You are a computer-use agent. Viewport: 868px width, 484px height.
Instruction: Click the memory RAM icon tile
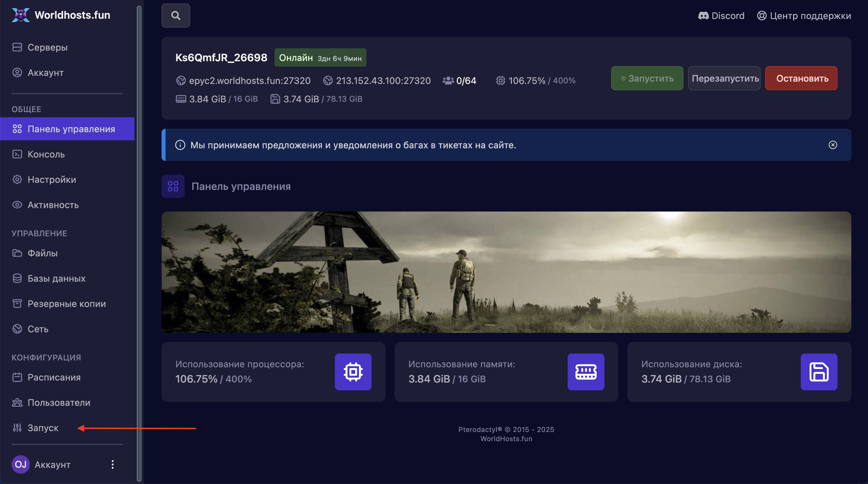point(586,372)
